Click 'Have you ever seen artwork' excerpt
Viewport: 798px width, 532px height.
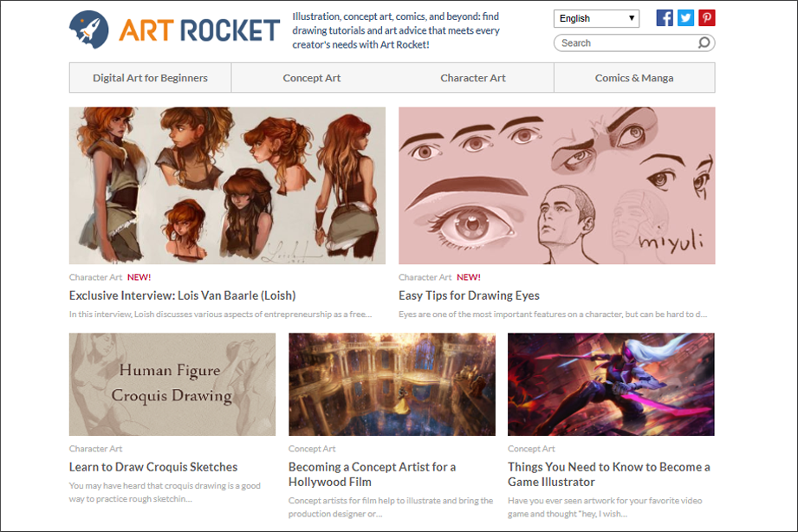click(x=605, y=507)
